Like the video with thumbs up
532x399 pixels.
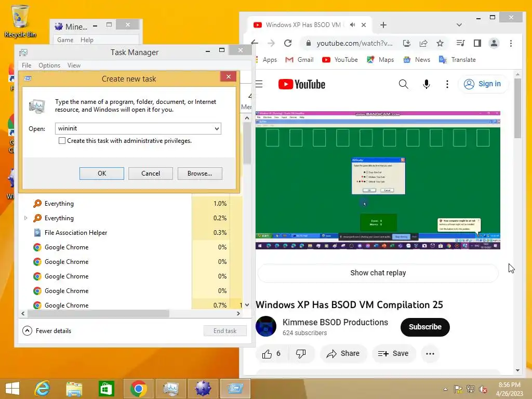click(271, 353)
